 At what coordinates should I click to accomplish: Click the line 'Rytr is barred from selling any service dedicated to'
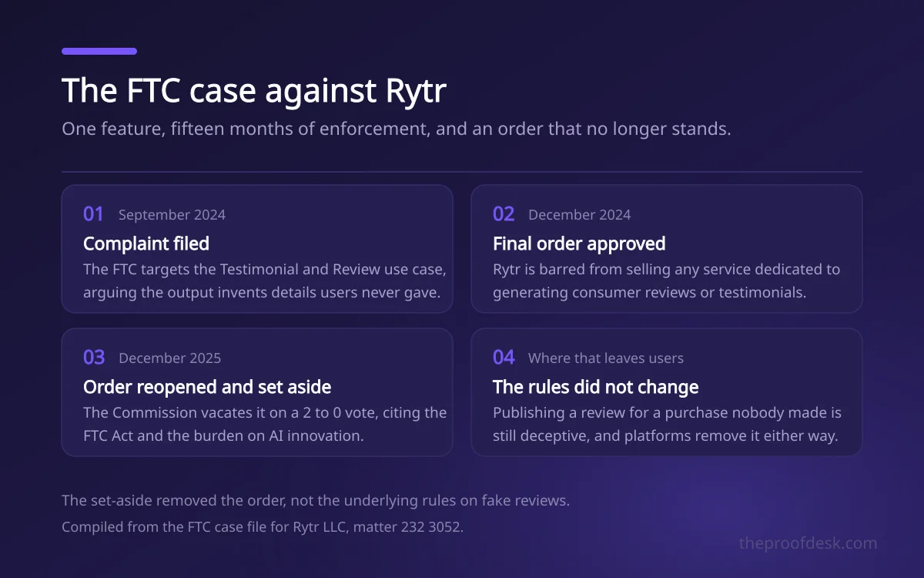tap(667, 270)
